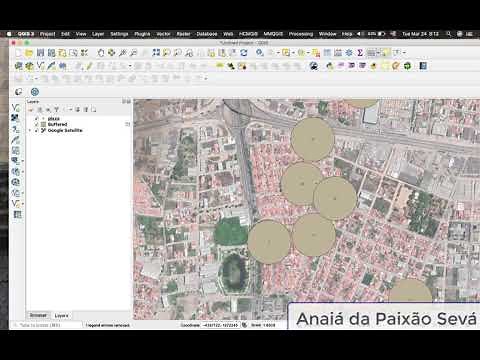Screen dimensions: 480x360
Task: Open the annotation tool dropdown arrow
Action: coord(404,53)
